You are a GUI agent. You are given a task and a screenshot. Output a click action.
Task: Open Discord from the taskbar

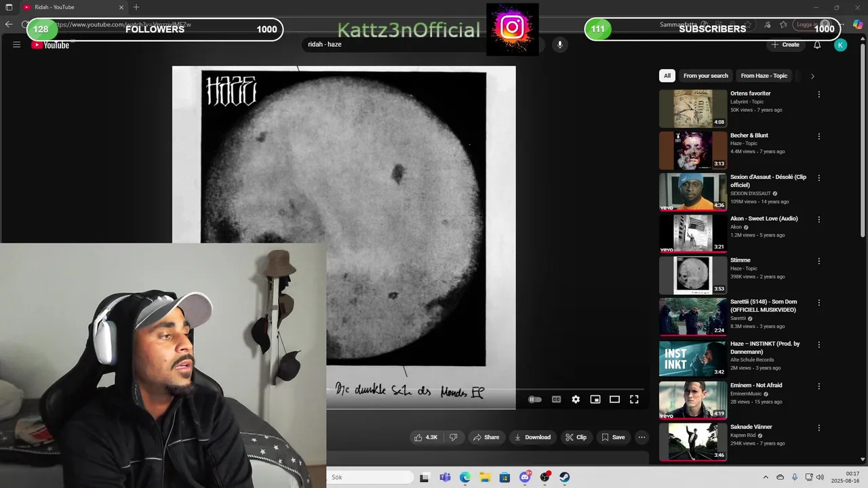coord(525,477)
